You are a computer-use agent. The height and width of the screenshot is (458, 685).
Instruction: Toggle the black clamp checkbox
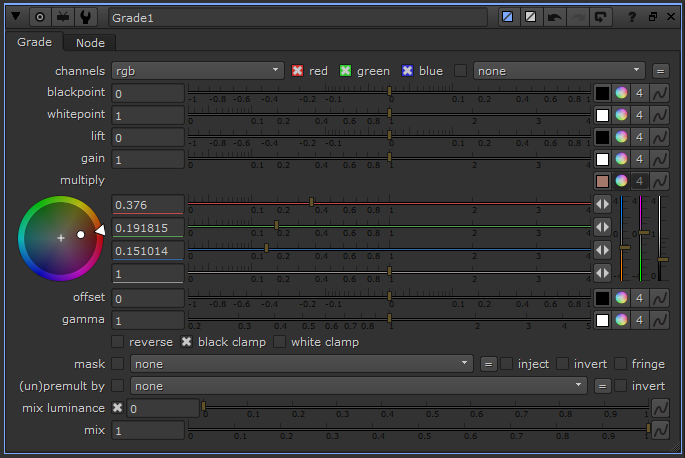tap(186, 342)
